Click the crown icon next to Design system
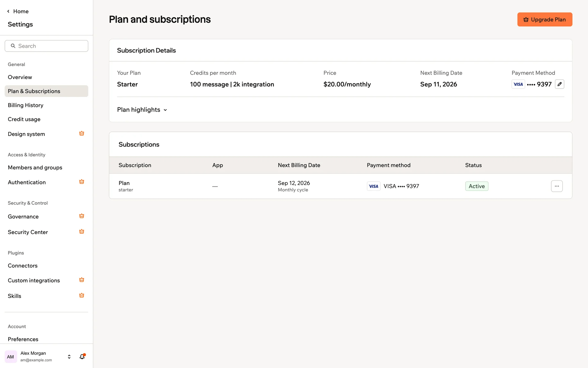 (x=81, y=133)
